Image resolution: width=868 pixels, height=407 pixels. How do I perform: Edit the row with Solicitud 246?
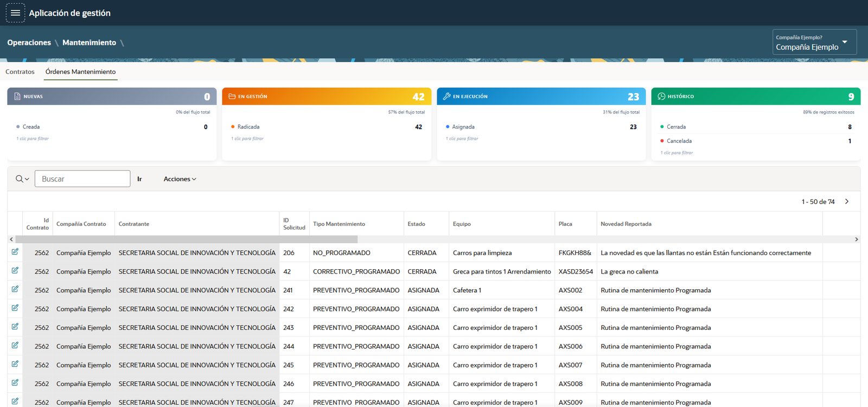point(15,383)
